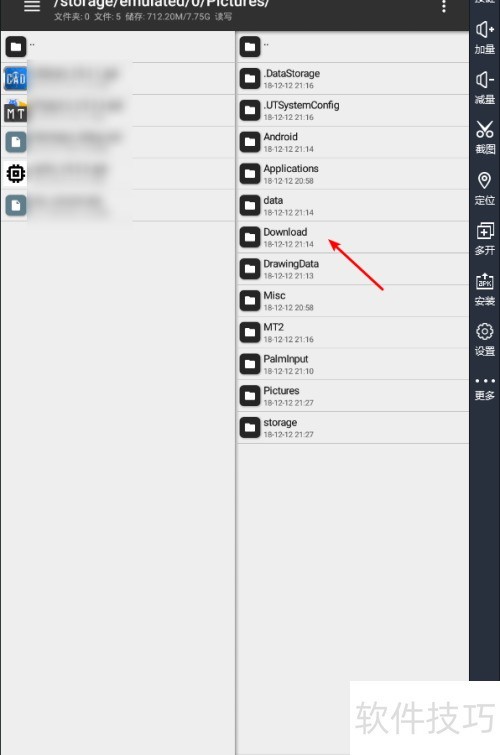The width and height of the screenshot is (500, 755).
Task: Select the MT app file icon
Action: coord(15,110)
